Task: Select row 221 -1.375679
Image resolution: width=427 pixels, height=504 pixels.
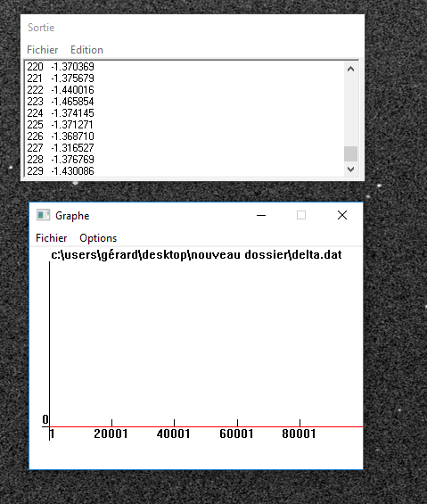Action: [x=61, y=78]
